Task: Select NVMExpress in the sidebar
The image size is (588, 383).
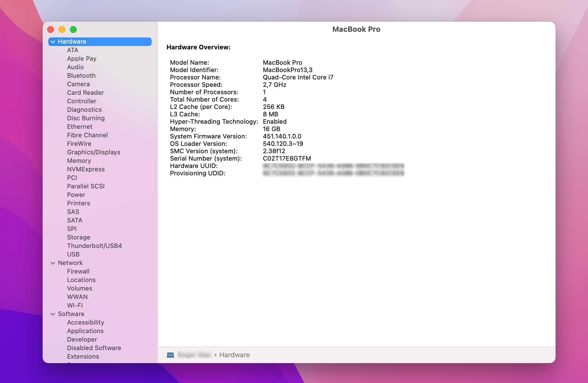Action: (x=86, y=169)
